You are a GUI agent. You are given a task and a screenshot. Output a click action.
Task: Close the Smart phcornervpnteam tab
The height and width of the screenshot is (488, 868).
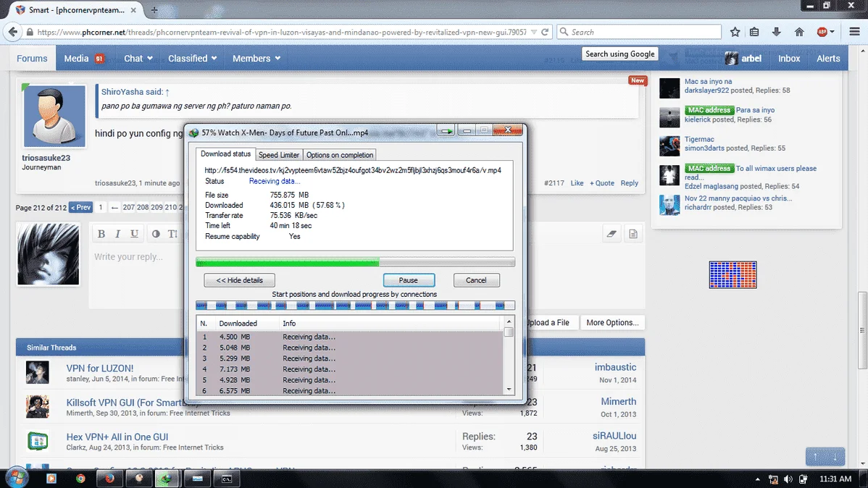[x=133, y=10]
